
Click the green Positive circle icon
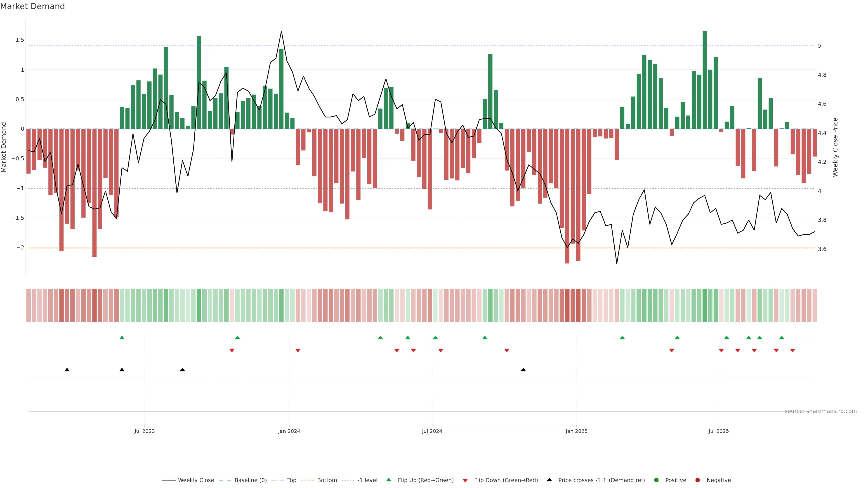tap(656, 480)
